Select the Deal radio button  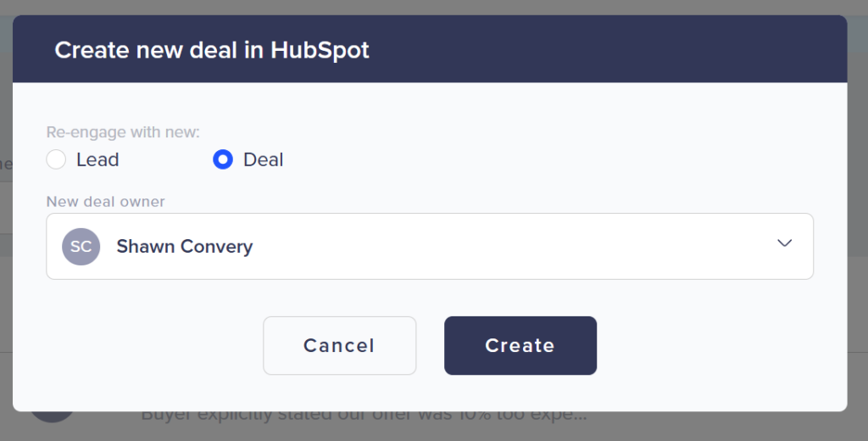pos(223,159)
